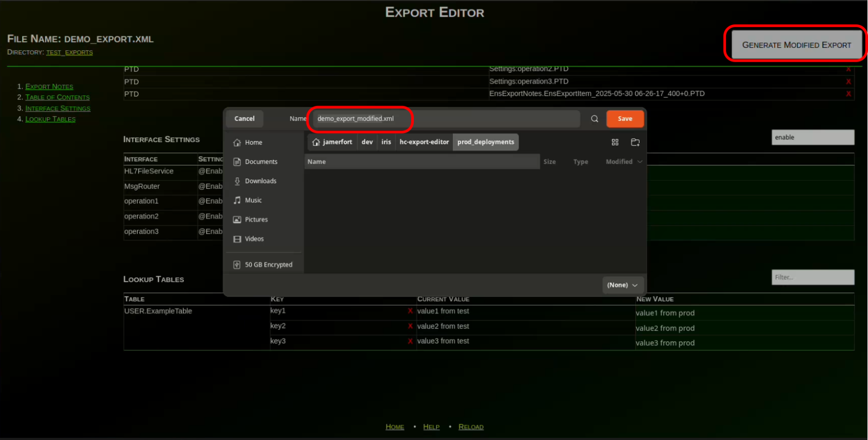
Task: Jump to Interface Settings section link
Action: click(58, 109)
